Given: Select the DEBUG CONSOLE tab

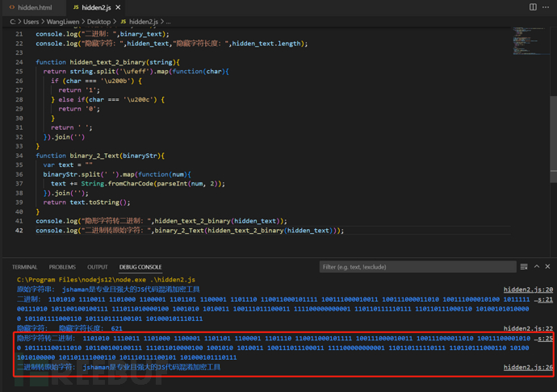Looking at the screenshot, I should point(140,267).
